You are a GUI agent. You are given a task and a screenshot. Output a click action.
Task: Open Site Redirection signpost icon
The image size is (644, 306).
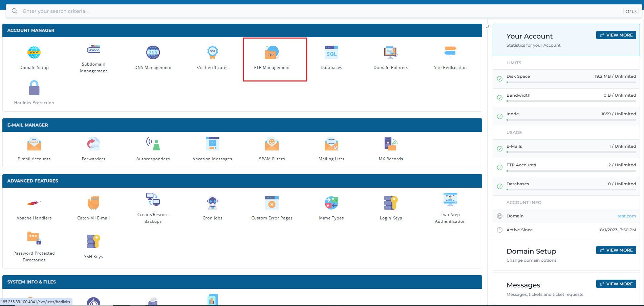[x=450, y=53]
